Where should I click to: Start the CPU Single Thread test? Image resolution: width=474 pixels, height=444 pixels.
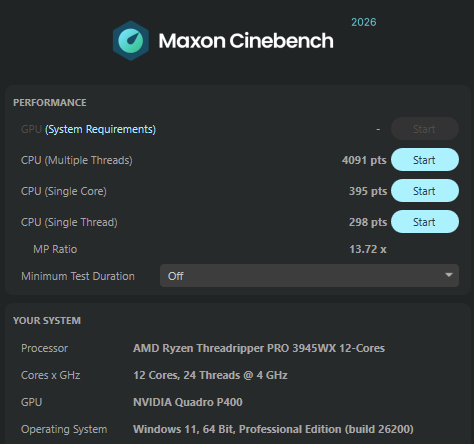click(425, 222)
